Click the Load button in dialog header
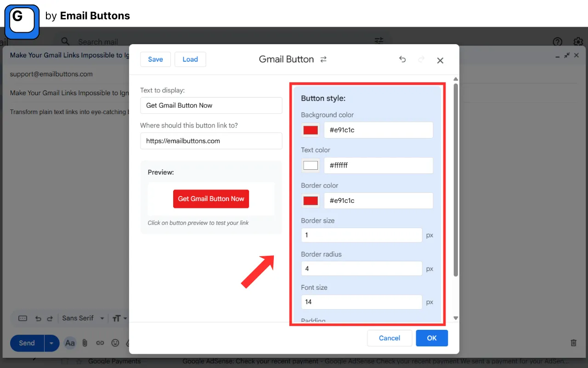The image size is (588, 368). click(190, 59)
